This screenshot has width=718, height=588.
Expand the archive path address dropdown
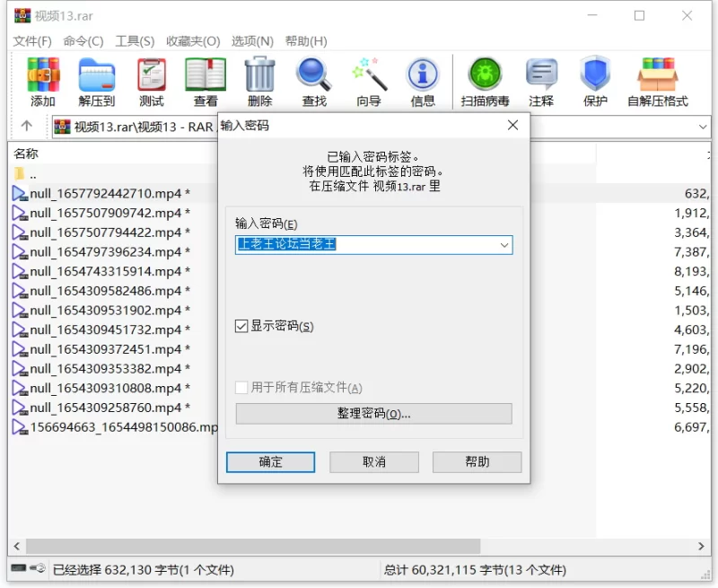tap(703, 127)
